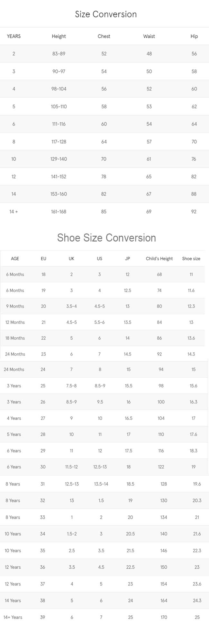Select the Height column header

point(59,36)
